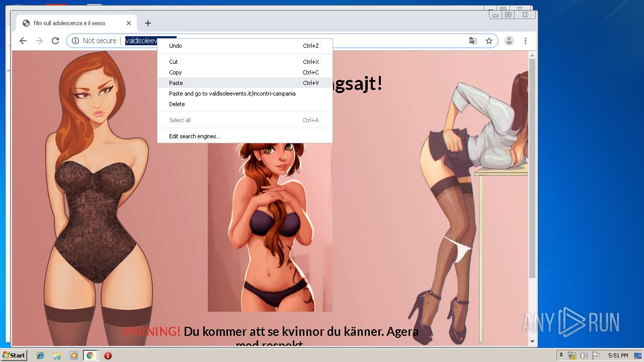Select 'Paste and go to valdisoleevents.it'
Image resolution: width=644 pixels, height=362 pixels.
click(245, 94)
